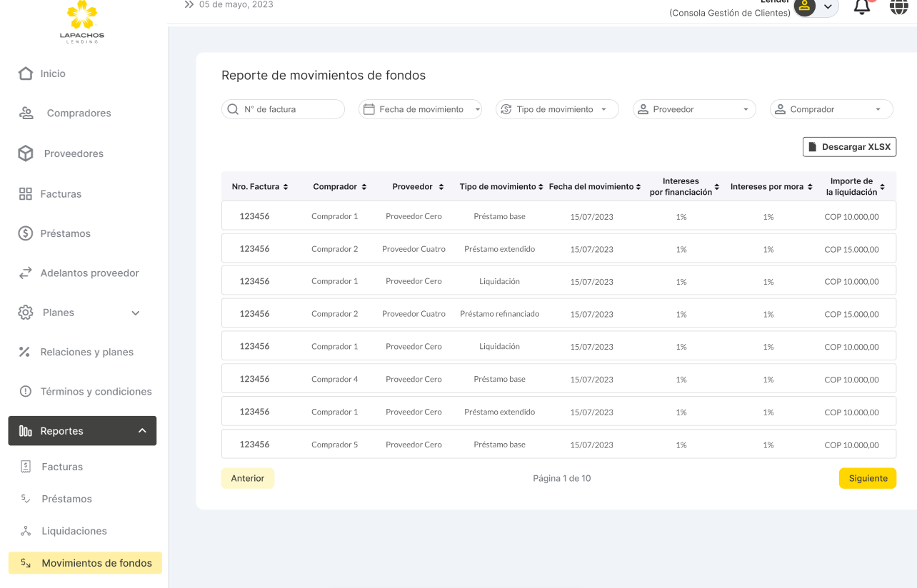Click the Descargar XLSX button
Screen dimensions: 917x588
tap(849, 147)
